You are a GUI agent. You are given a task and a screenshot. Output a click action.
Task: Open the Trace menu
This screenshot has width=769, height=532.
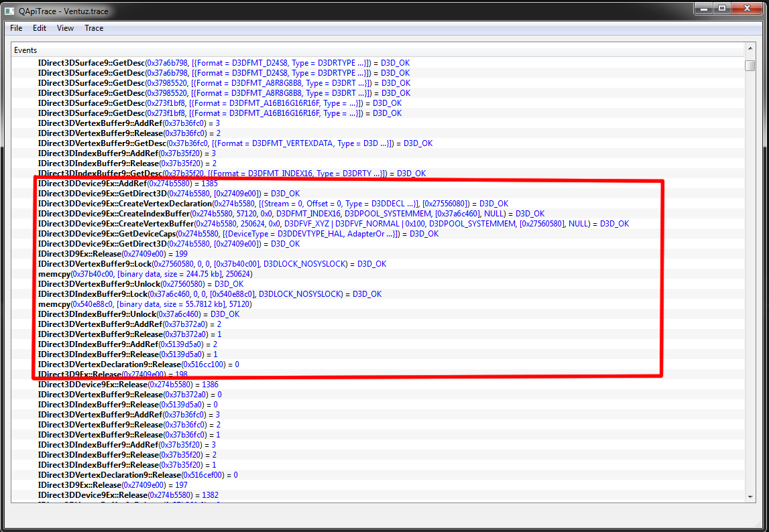94,28
